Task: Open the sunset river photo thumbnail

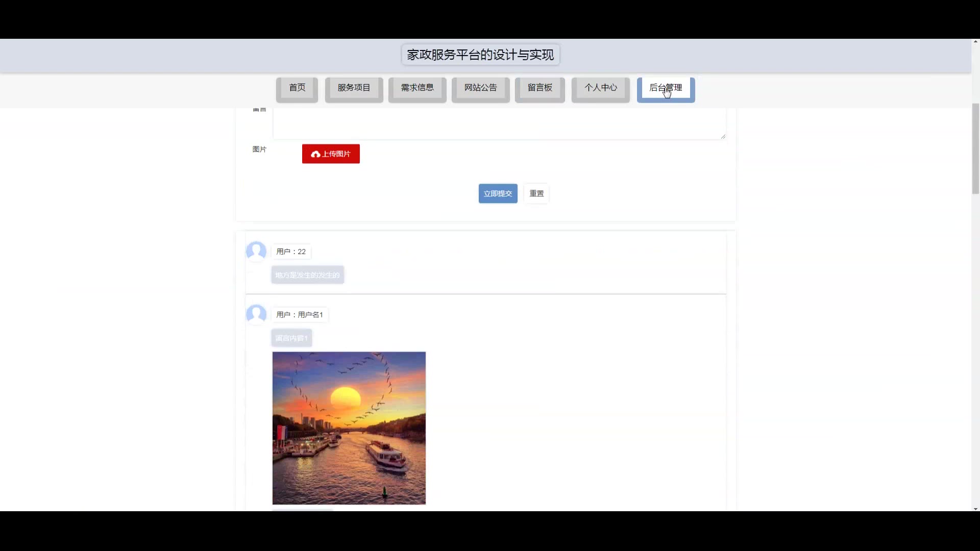Action: (x=349, y=428)
